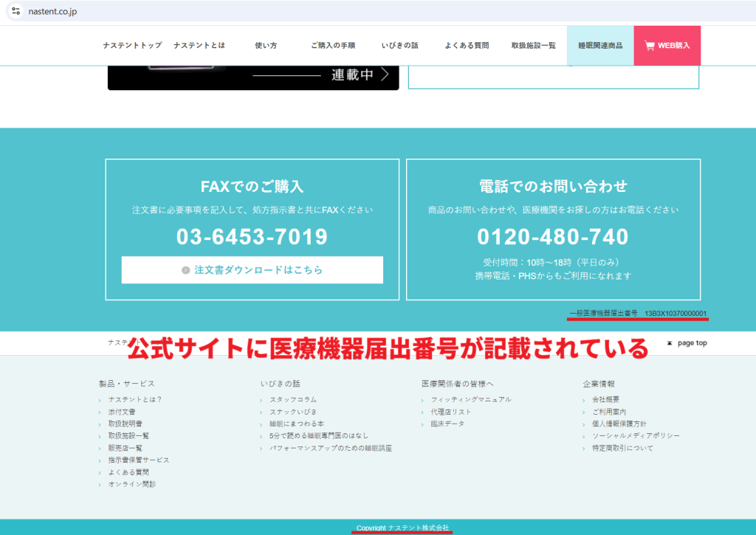The height and width of the screenshot is (535, 756).
Task: Click the page top arrow icon
Action: pos(671,342)
